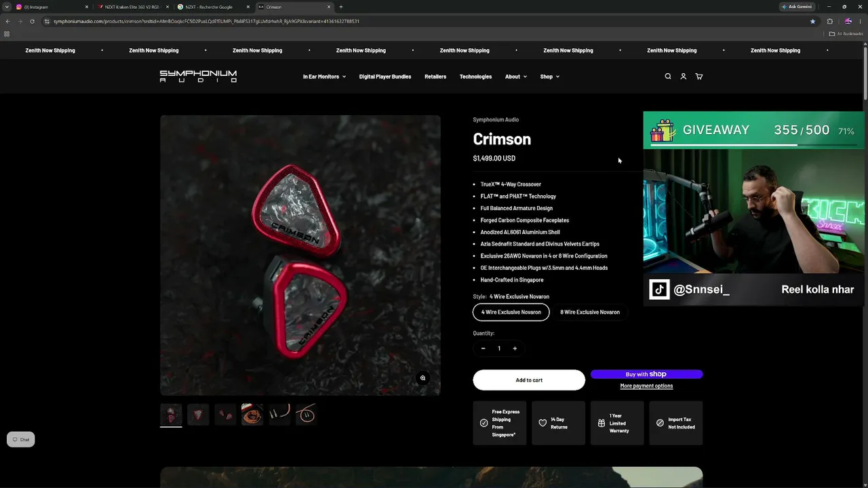Expand the In Ear Monitors menu
Viewport: 868px width, 488px height.
point(324,77)
